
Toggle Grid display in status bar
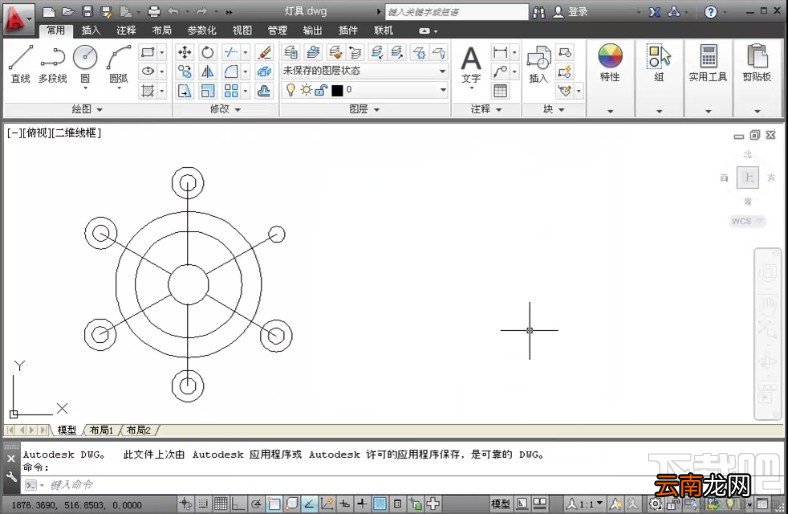pyautogui.click(x=220, y=503)
